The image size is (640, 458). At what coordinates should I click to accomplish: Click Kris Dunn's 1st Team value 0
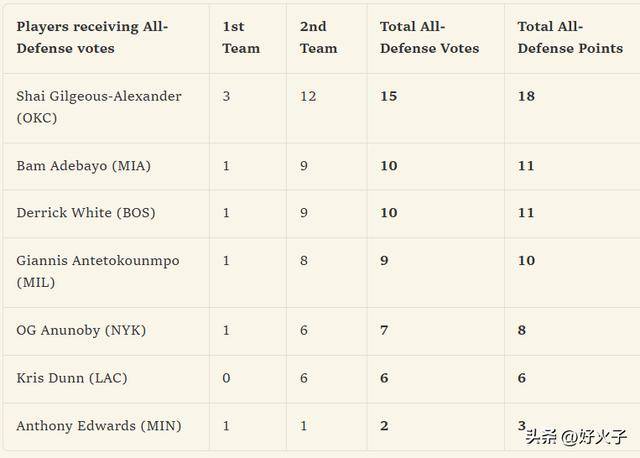[x=227, y=378]
